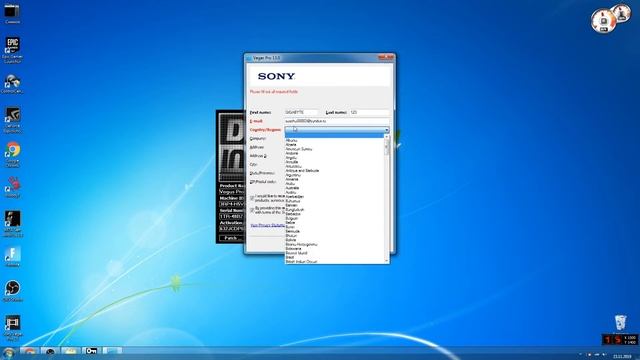Click the E-mail input field

337,121
